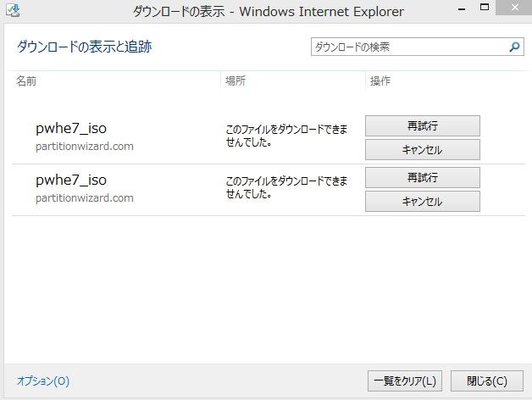Screen dimensions: 532x400
Task: Click the magnifier search icon
Action: coord(514,47)
